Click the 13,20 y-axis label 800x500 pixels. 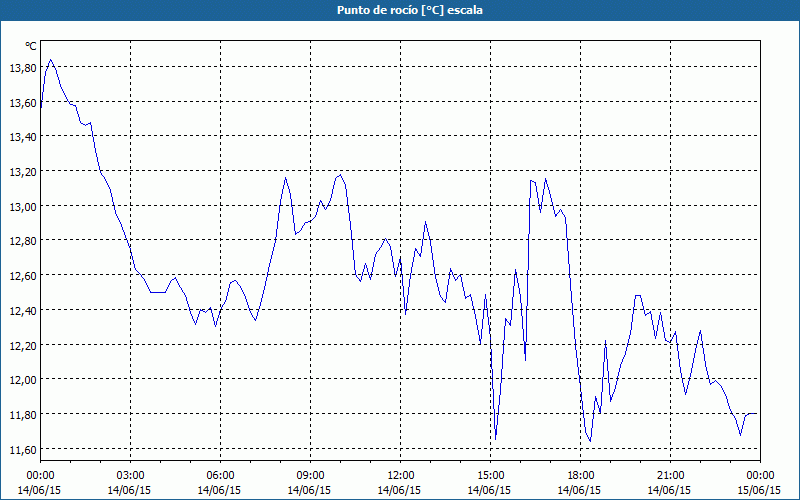click(x=23, y=172)
